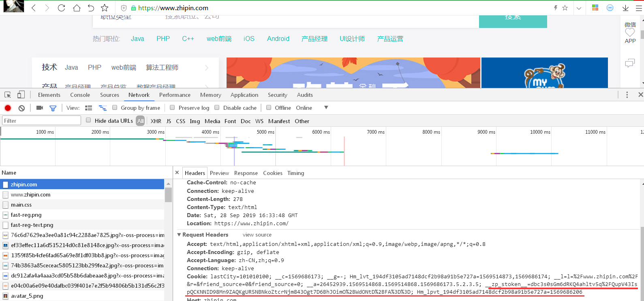Open the Online throttling dropdown

tap(312, 108)
